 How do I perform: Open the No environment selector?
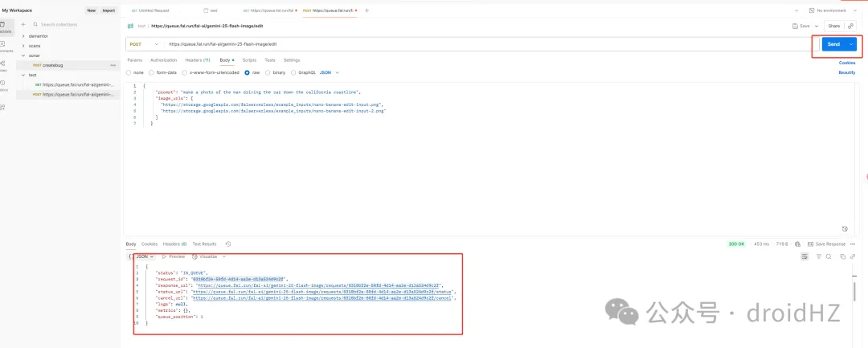tap(832, 10)
